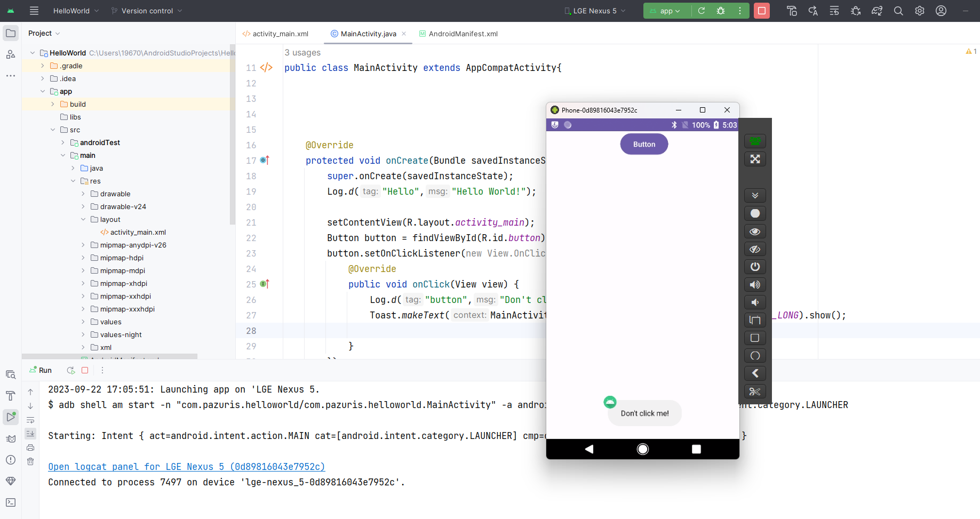Expand the values-night folder
This screenshot has width=980, height=519.
point(83,335)
